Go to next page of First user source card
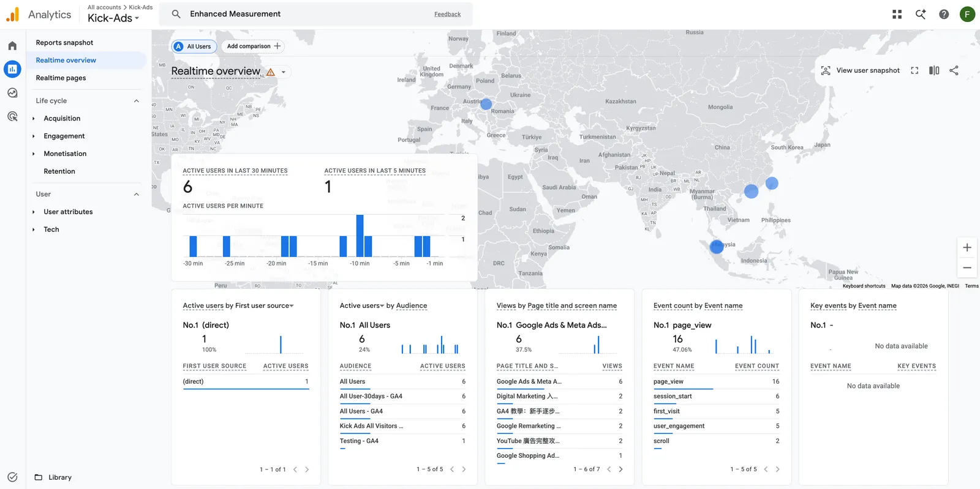 tap(307, 469)
